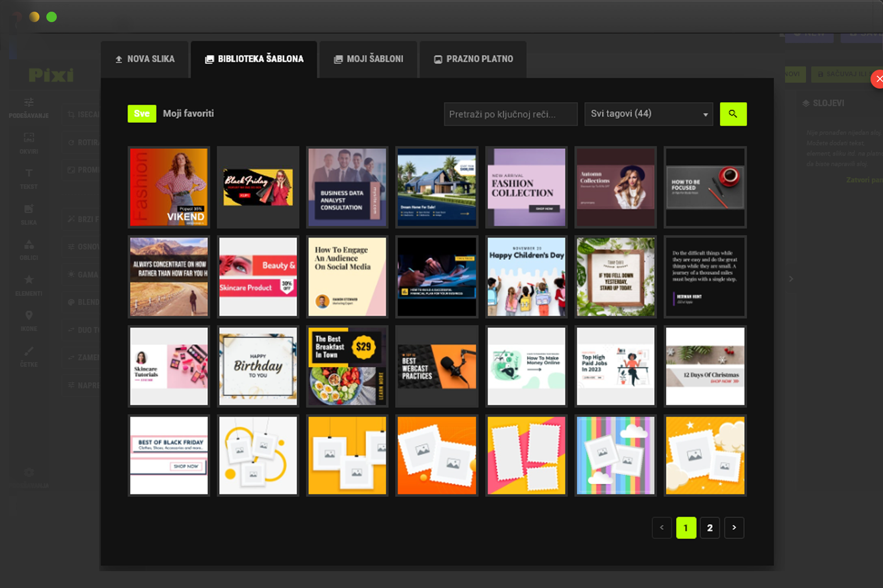This screenshot has width=883, height=588.
Task: Expand right panel chevron arrow
Action: click(x=791, y=279)
